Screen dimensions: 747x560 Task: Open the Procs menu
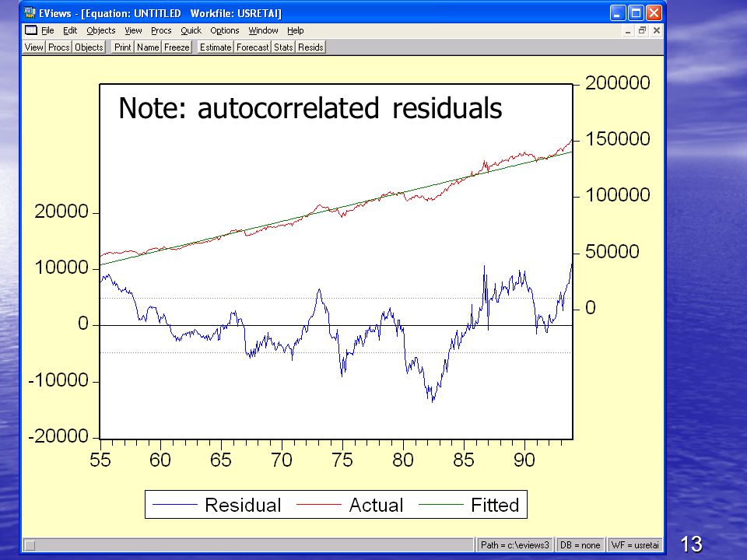point(161,30)
